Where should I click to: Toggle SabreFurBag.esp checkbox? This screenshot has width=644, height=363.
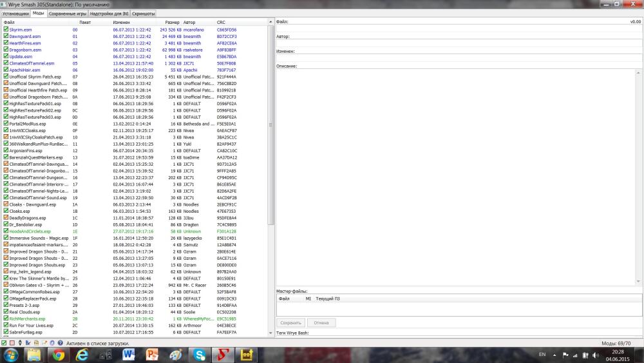point(6,332)
